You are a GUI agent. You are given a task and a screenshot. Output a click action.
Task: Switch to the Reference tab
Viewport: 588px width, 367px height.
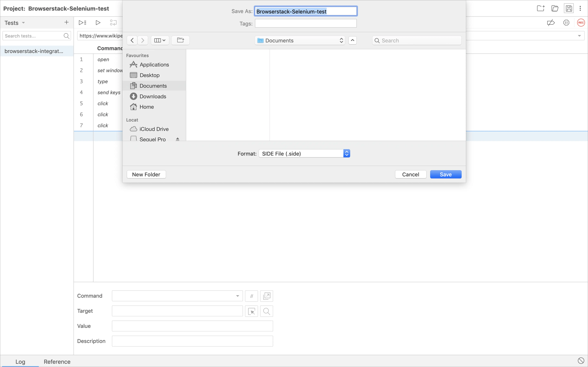[x=57, y=361]
